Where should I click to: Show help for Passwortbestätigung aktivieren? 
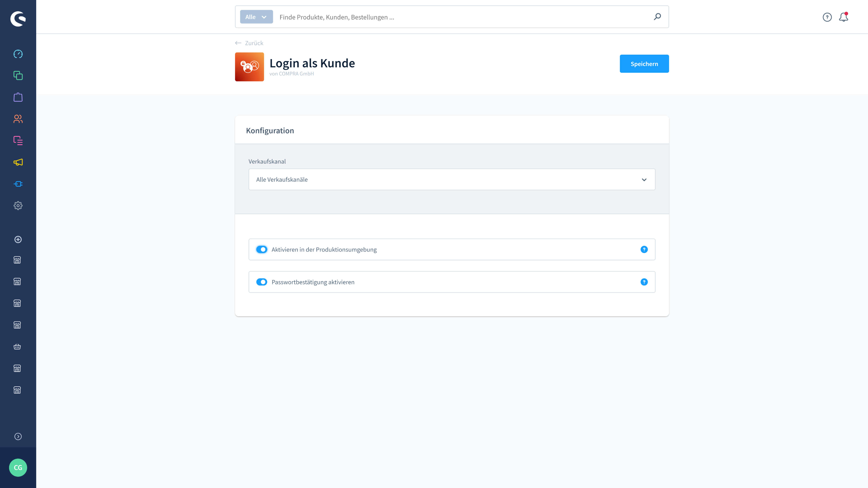pyautogui.click(x=644, y=282)
